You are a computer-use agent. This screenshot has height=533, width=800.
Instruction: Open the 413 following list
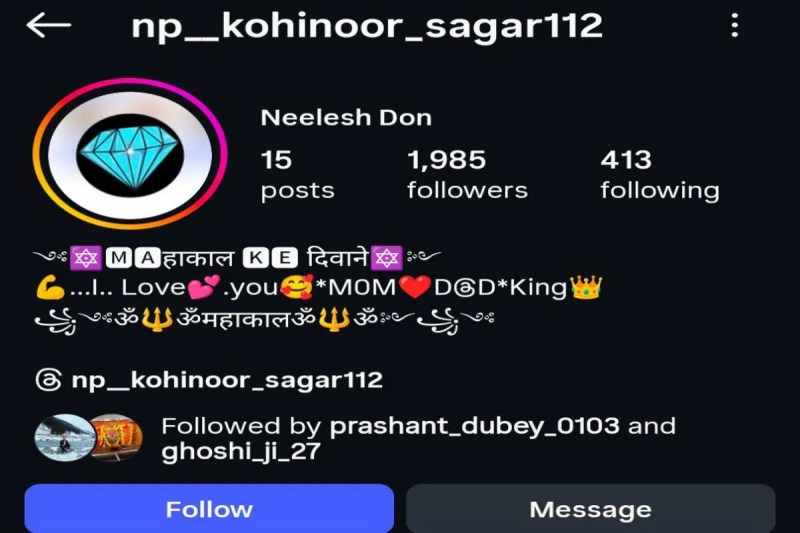(660, 174)
